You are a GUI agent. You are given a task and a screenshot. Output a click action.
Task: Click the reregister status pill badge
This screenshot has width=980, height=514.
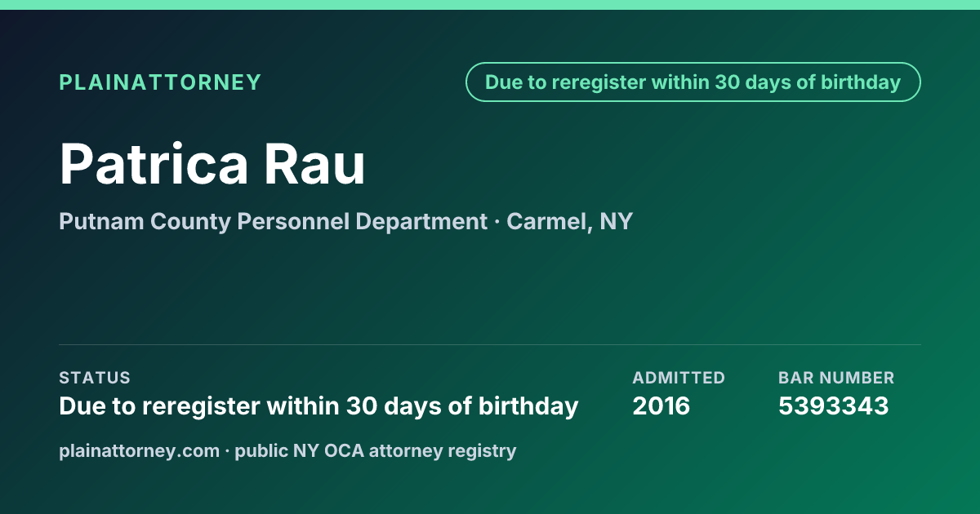point(693,82)
